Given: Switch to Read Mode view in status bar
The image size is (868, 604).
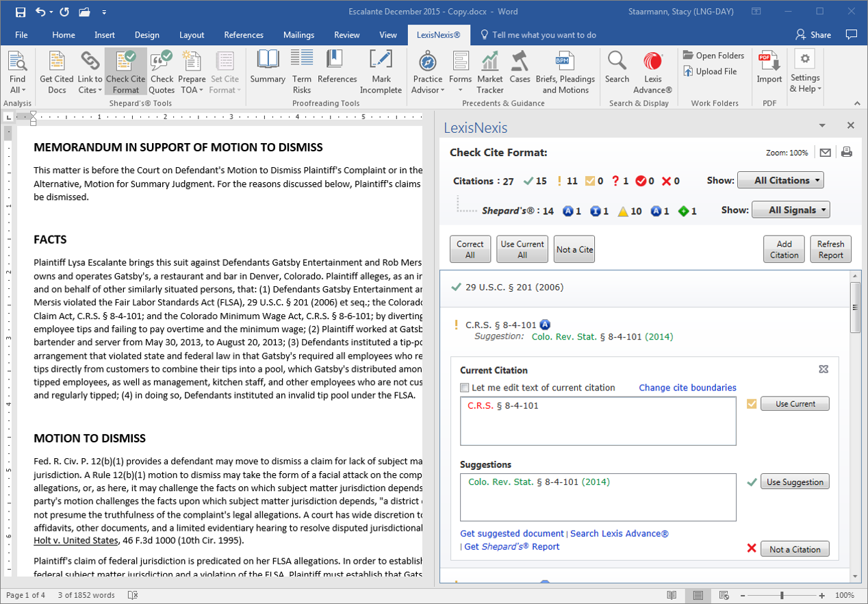Looking at the screenshot, I should tap(672, 595).
